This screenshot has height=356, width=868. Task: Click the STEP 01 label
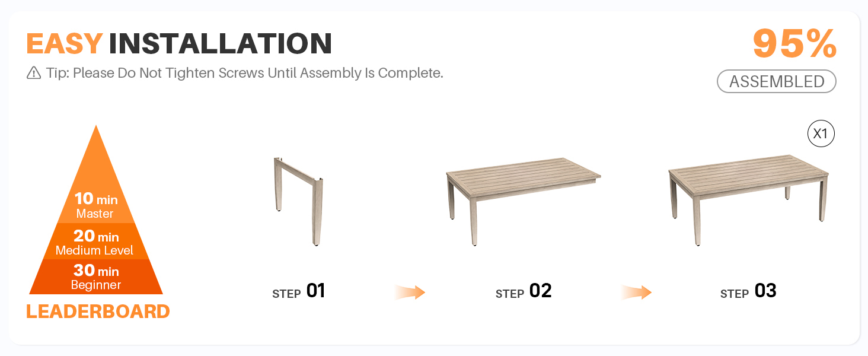(299, 292)
